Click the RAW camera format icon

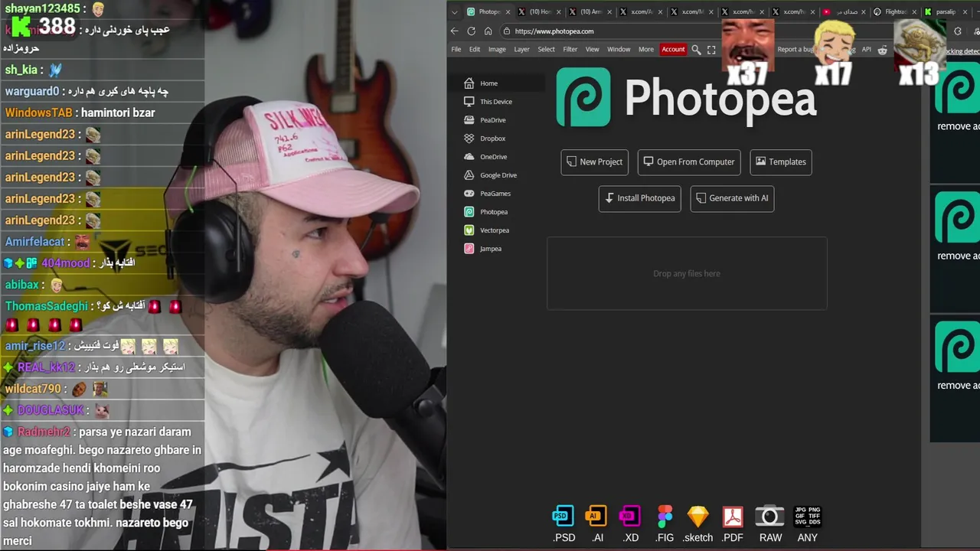(x=769, y=517)
